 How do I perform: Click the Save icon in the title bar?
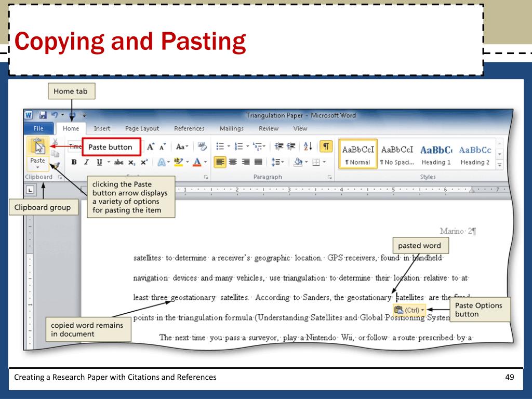point(43,115)
